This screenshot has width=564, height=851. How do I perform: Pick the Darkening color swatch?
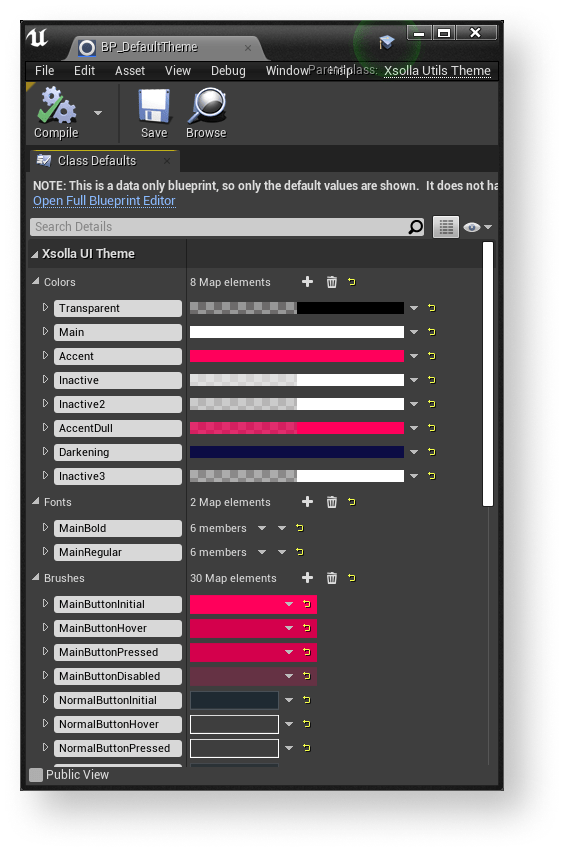point(297,452)
